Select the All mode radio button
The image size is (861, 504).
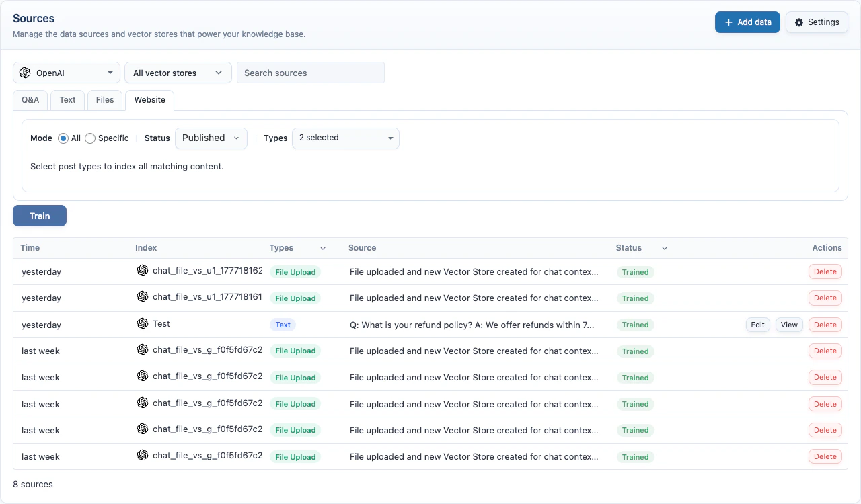coord(63,138)
